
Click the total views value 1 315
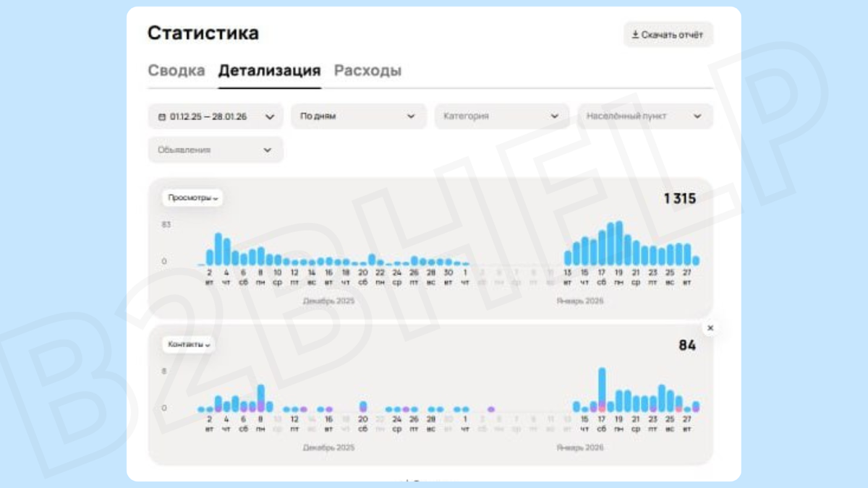click(x=680, y=199)
